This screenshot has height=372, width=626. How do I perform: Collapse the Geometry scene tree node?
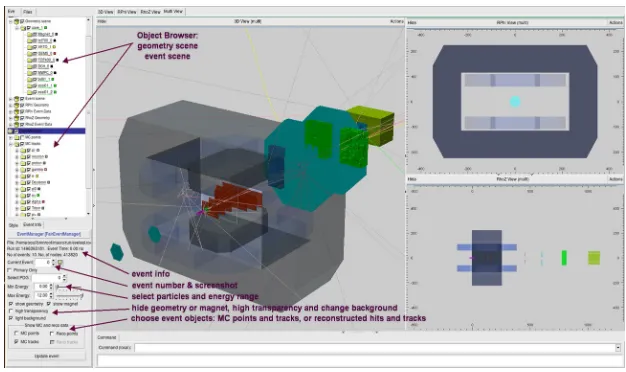pos(11,21)
